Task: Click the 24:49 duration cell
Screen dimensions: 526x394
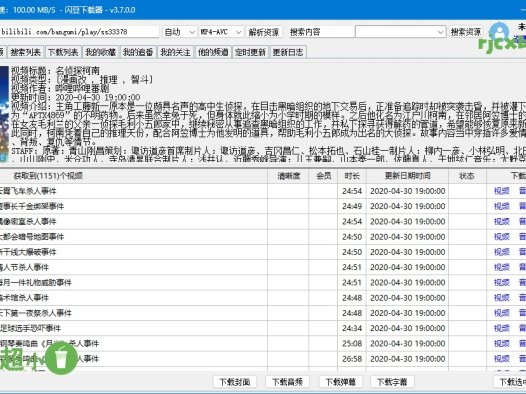Action: point(352,206)
